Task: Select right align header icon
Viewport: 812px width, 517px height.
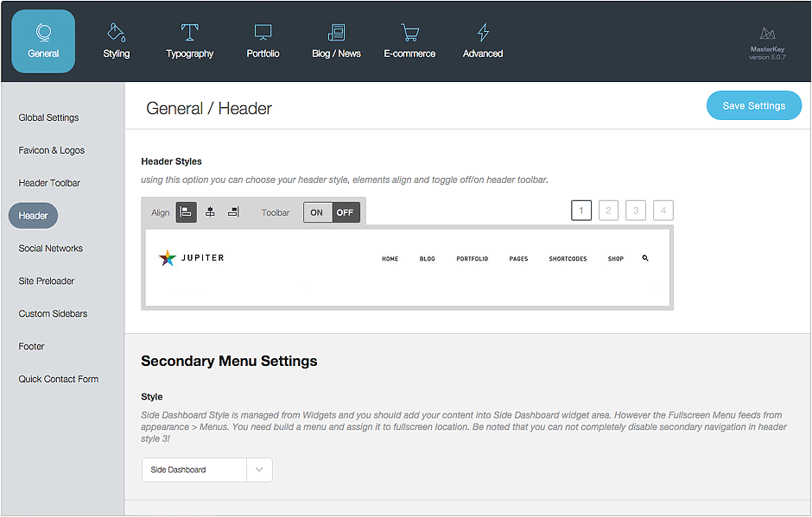Action: [233, 212]
